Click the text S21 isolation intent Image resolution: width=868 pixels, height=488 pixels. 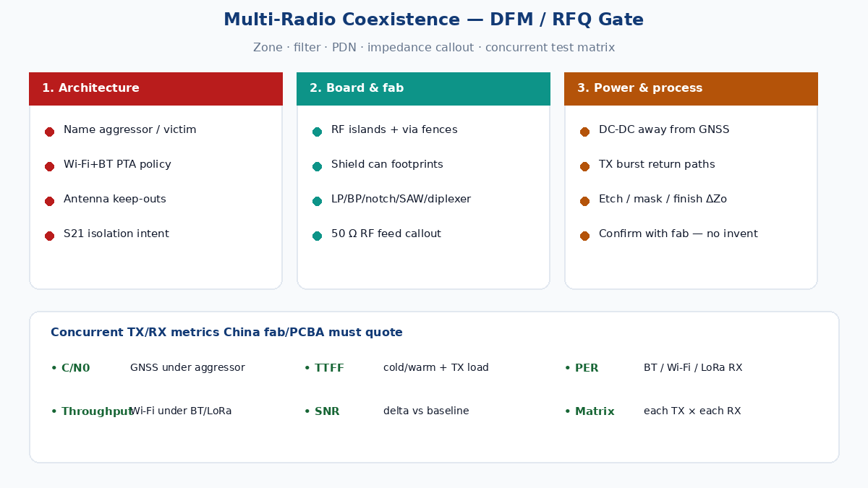116,234
